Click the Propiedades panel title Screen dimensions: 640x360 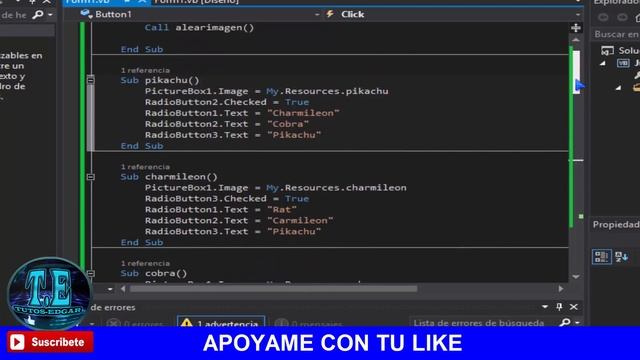tap(616, 225)
